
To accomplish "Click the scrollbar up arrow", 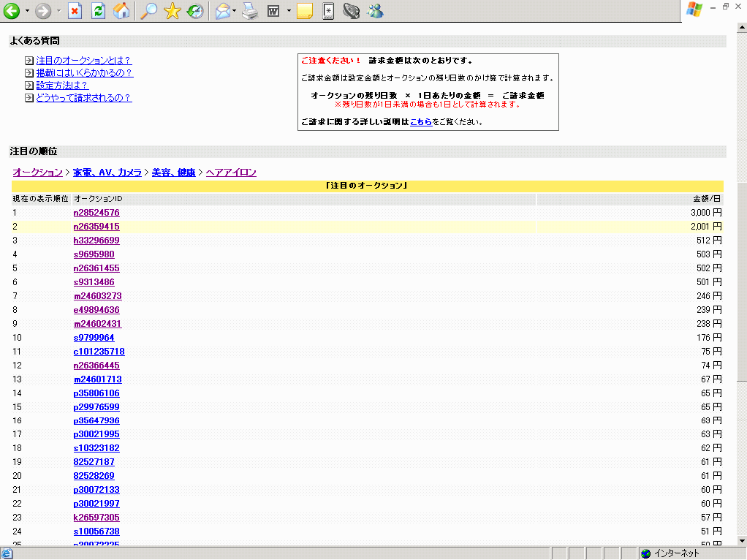I will tap(742, 28).
